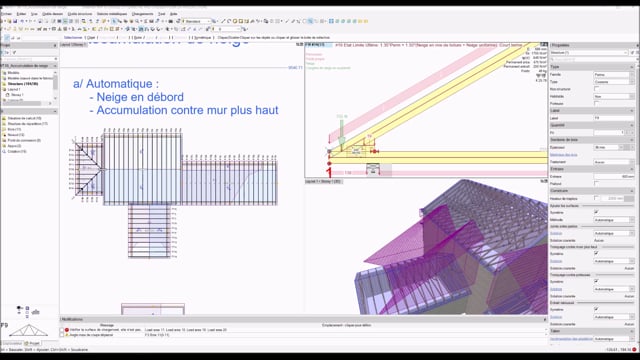Image resolution: width=640 pixels, height=360 pixels.
Task: Click the icon next to Création (15)
Action: (4, 151)
